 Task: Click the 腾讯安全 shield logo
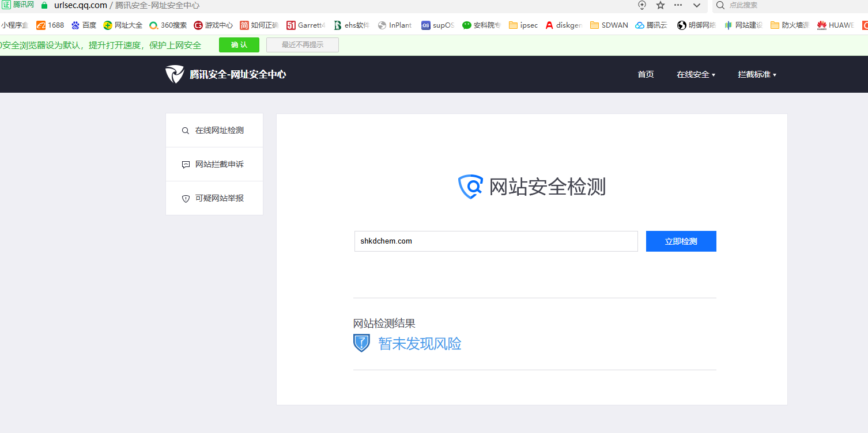[175, 74]
